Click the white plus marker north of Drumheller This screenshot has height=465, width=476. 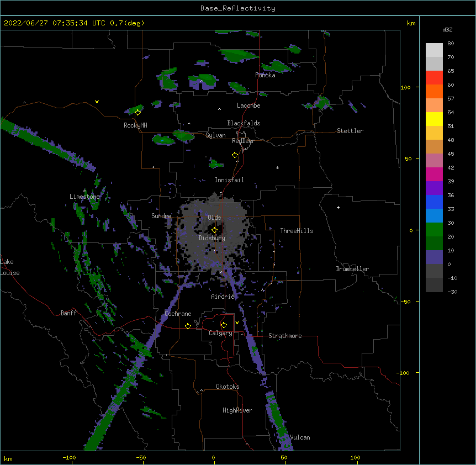pyautogui.click(x=338, y=207)
